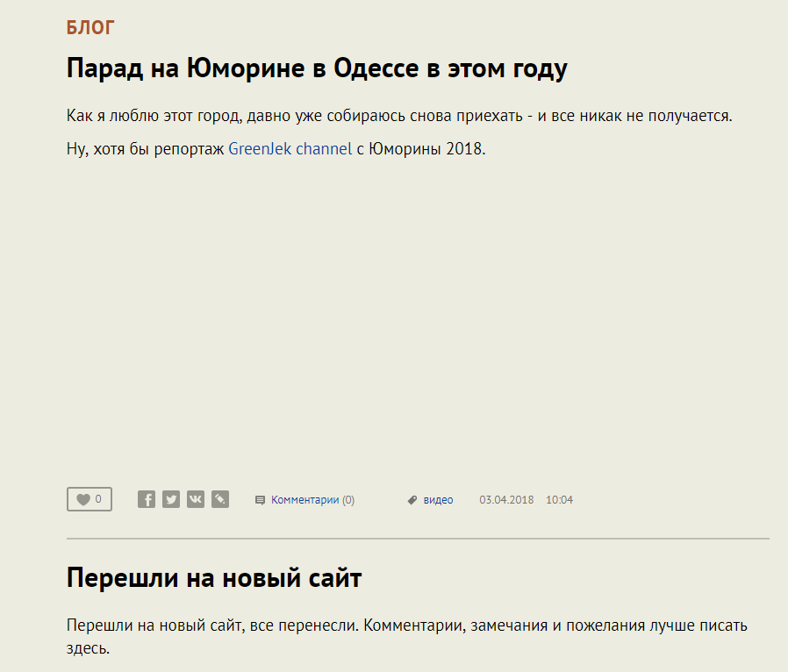Share the post on Facebook

[x=147, y=500]
